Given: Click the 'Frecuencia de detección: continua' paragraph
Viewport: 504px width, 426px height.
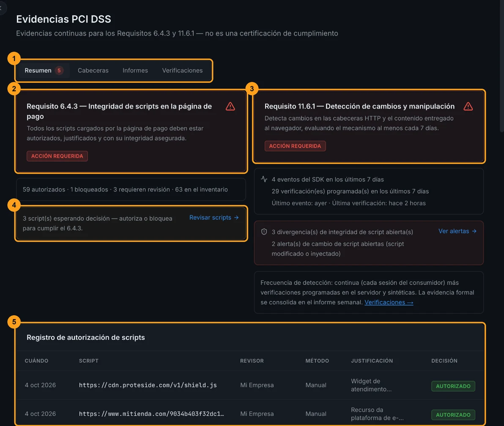Looking at the screenshot, I should pos(367,292).
